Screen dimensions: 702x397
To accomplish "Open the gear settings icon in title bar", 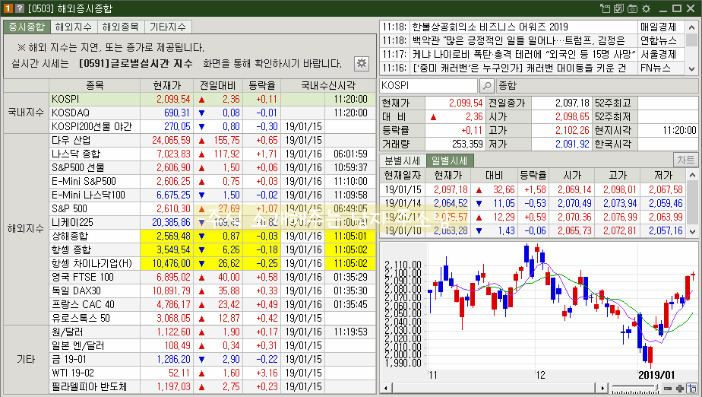I will tap(646, 9).
